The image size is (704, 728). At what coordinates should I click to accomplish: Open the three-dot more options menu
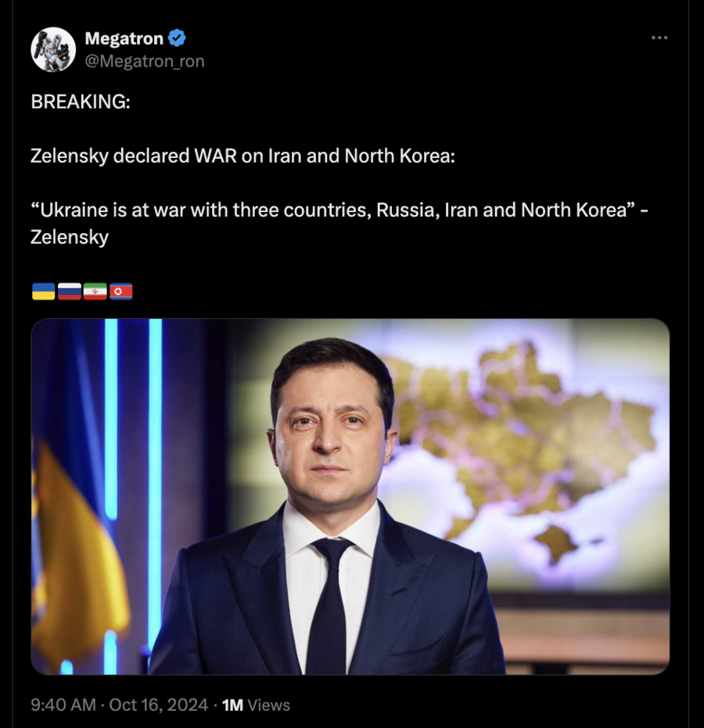click(x=659, y=38)
